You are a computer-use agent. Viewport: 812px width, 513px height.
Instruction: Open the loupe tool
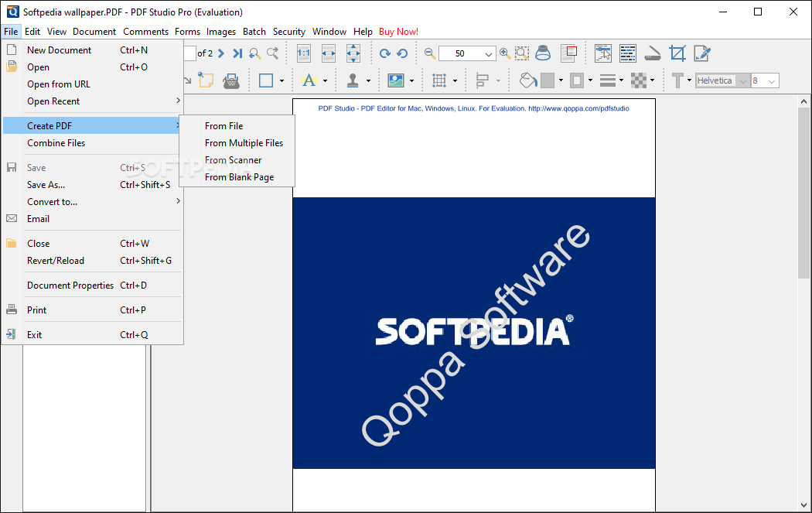tap(543, 53)
